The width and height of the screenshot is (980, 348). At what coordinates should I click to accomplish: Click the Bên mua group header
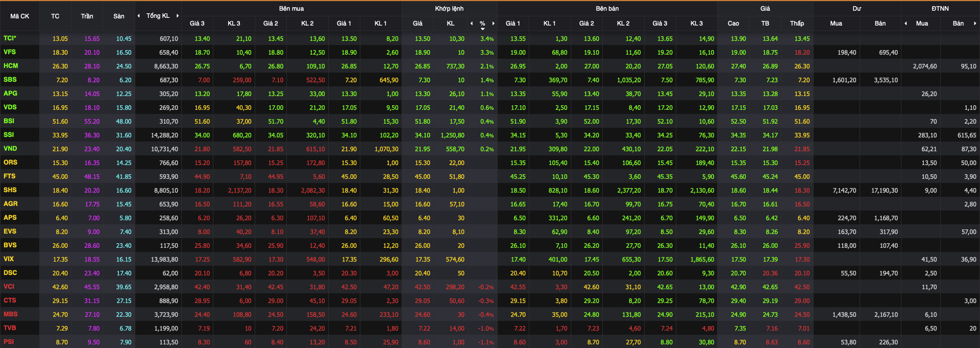pos(291,9)
